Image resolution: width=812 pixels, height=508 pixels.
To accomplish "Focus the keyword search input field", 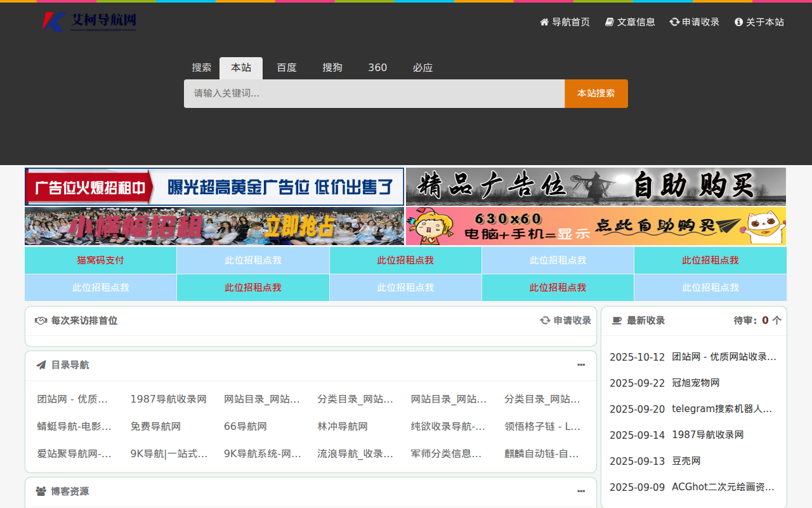I will tap(374, 93).
